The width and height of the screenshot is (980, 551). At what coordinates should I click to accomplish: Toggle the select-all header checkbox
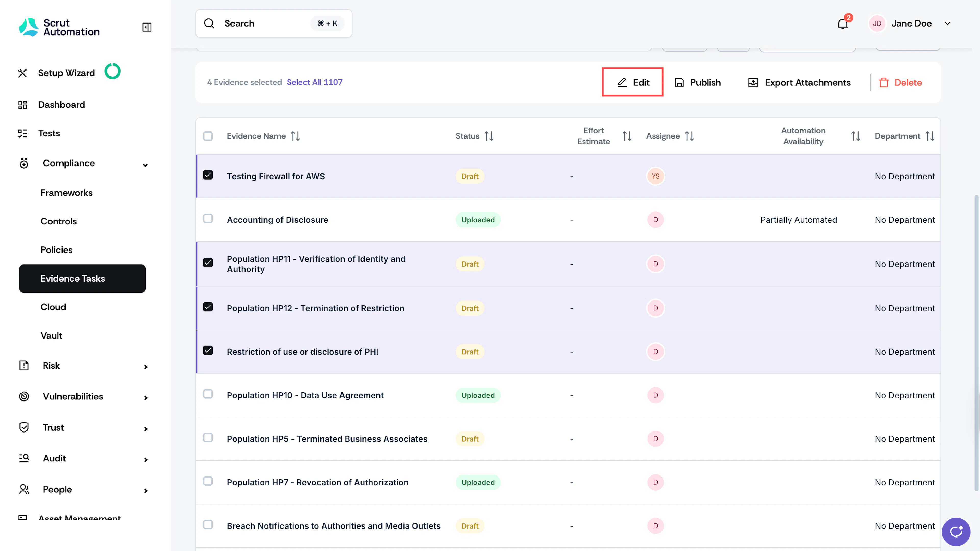[208, 136]
